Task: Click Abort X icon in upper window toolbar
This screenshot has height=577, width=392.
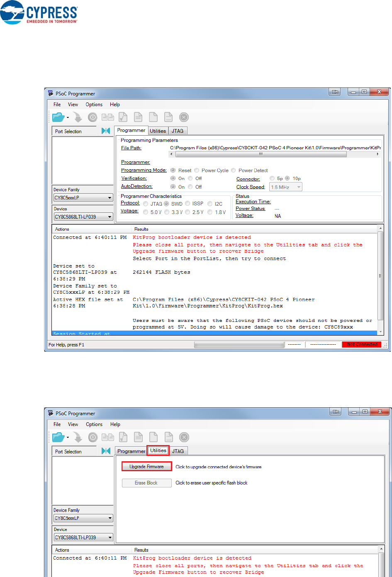Action: pos(184,117)
